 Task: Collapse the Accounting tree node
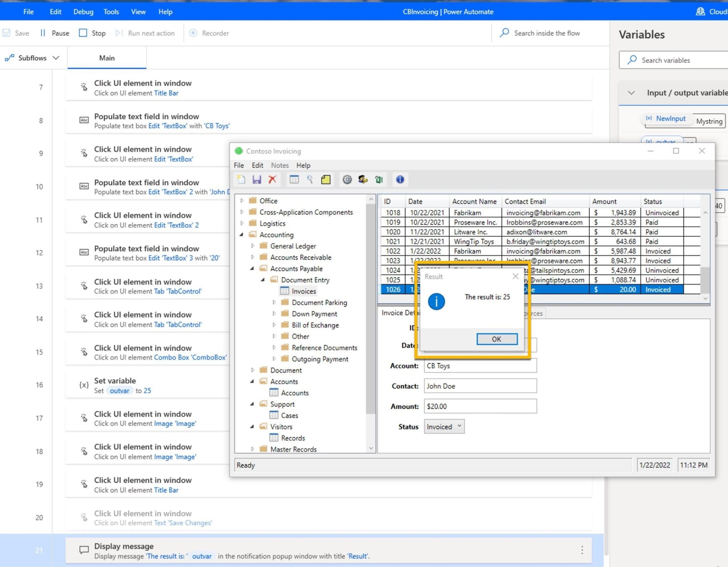[242, 235]
